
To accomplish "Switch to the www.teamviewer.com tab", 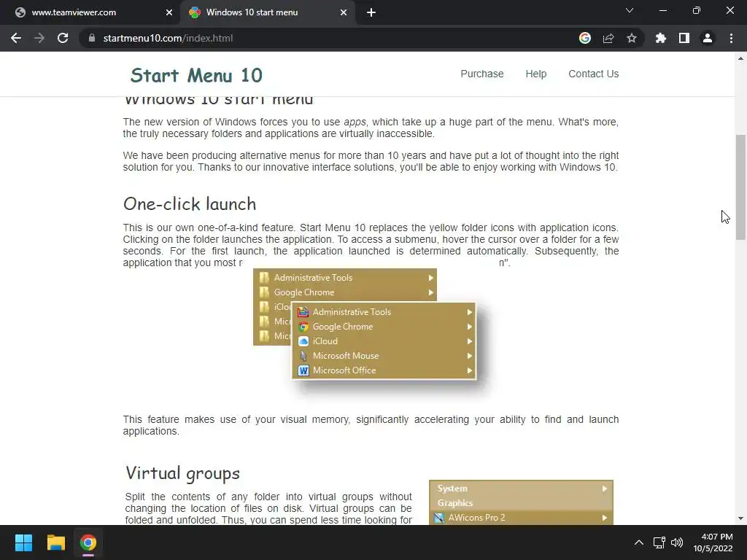I will tap(89, 12).
